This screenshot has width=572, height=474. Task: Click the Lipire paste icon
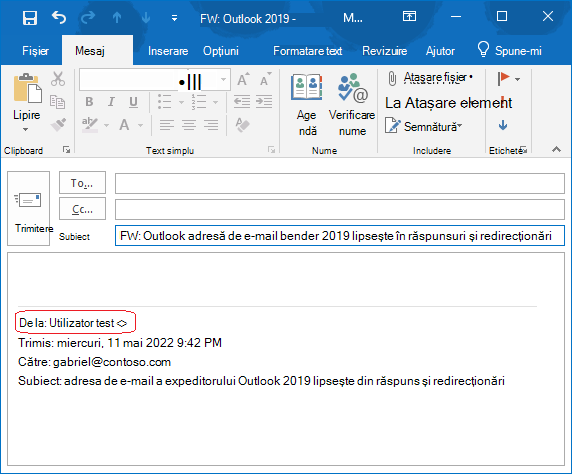27,88
